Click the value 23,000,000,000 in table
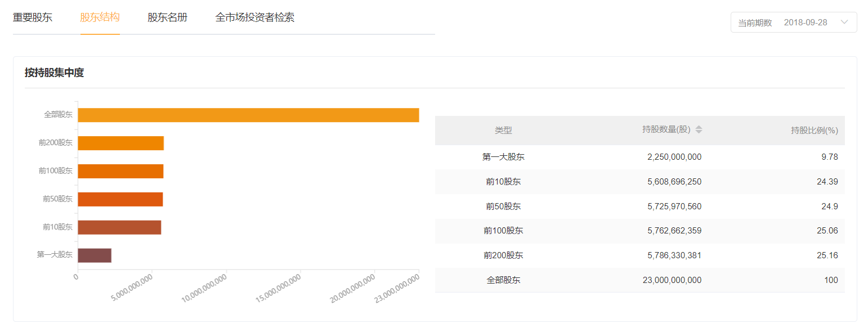 point(672,280)
